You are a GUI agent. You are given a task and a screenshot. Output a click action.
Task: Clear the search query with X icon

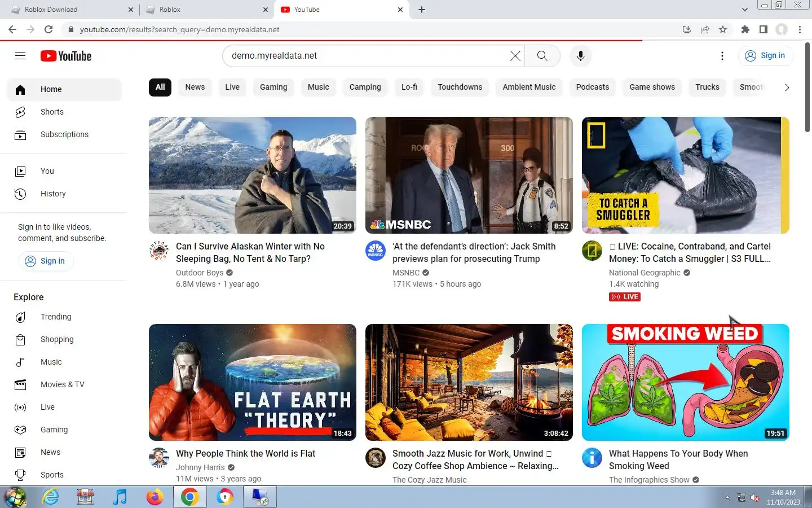[x=515, y=56]
